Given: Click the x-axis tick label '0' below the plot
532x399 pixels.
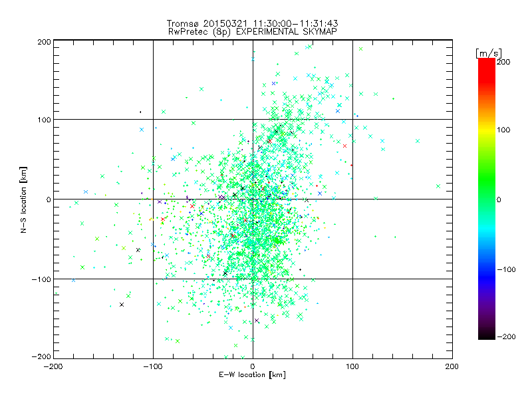Looking at the screenshot, I should [x=253, y=366].
